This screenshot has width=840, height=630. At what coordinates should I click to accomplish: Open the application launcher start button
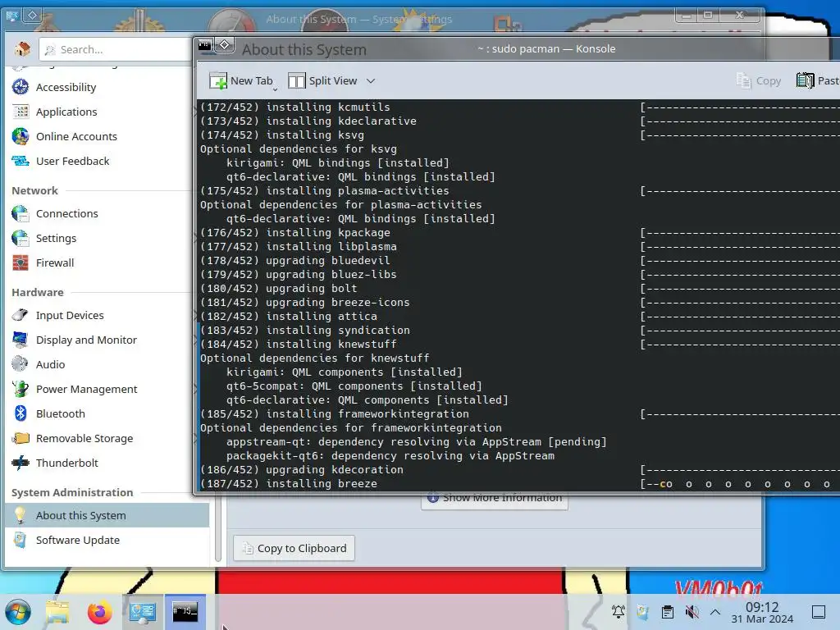(18, 612)
